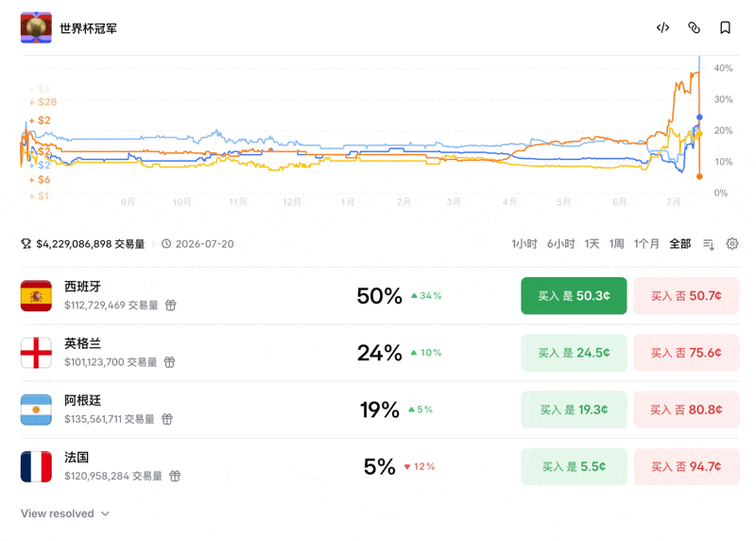The height and width of the screenshot is (541, 756).
Task: Click the gift icon in 法国 row
Action: (x=175, y=476)
